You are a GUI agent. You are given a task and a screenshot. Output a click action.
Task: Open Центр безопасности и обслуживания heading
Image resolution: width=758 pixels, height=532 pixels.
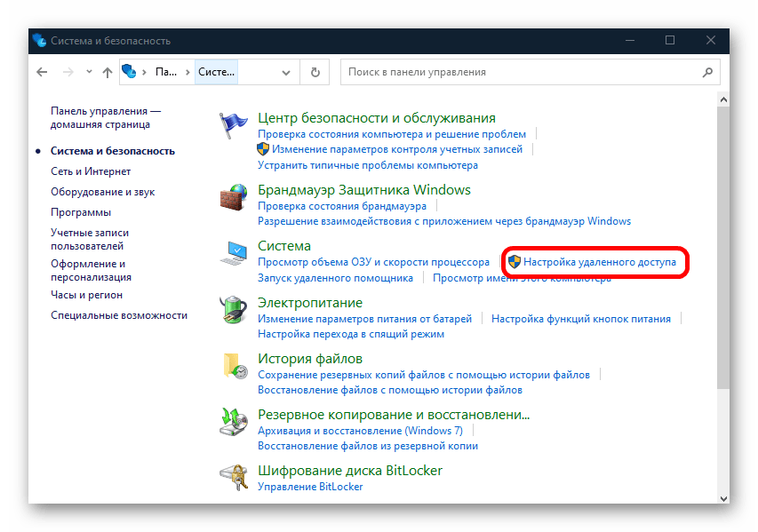[377, 118]
